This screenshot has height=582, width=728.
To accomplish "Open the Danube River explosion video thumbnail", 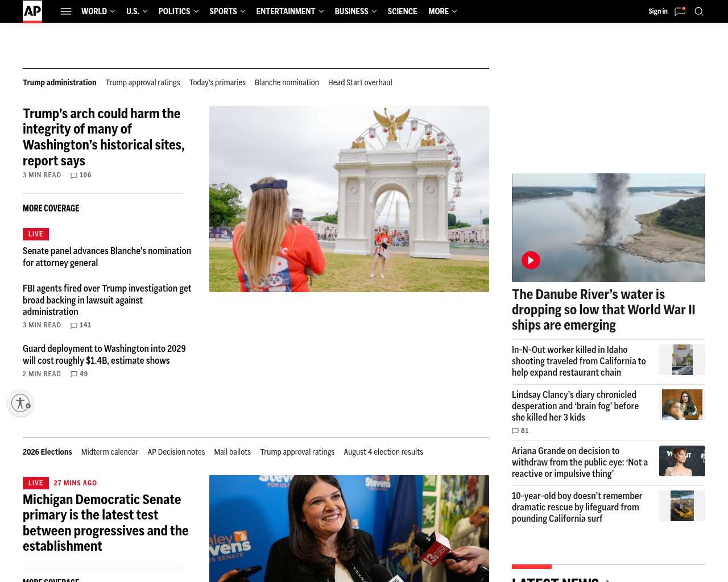I will click(x=609, y=227).
